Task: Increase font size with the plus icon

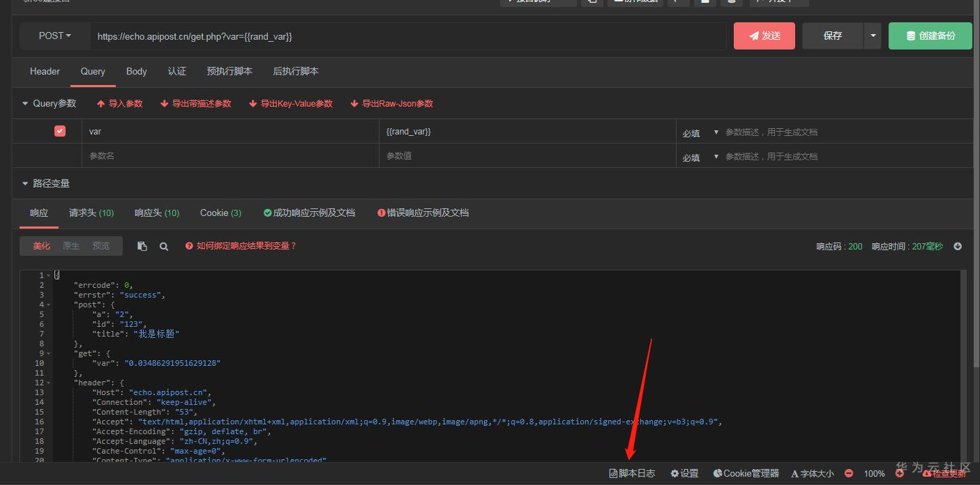Action: pyautogui.click(x=900, y=473)
